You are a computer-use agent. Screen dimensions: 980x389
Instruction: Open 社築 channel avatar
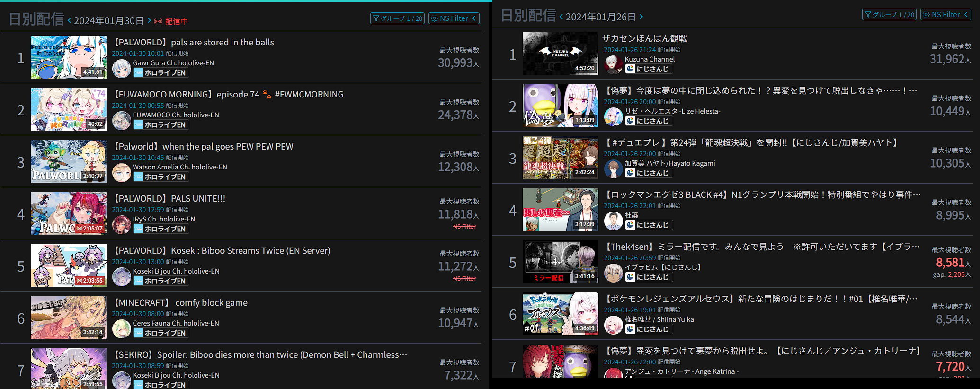tap(613, 221)
